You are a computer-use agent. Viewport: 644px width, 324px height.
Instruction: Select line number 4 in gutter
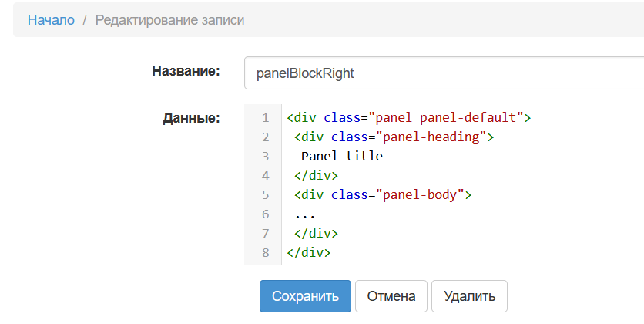click(266, 176)
